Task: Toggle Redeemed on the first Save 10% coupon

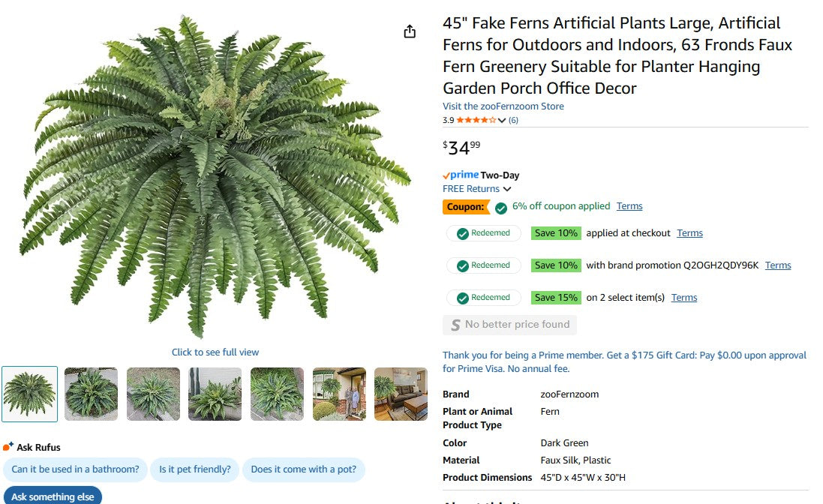Action: pos(484,233)
